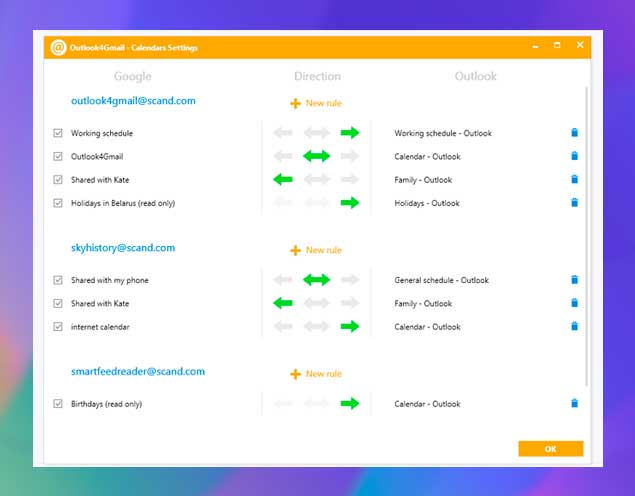Add New rule for outlook4gmail@scand.com
635x496 pixels.
pyautogui.click(x=316, y=103)
